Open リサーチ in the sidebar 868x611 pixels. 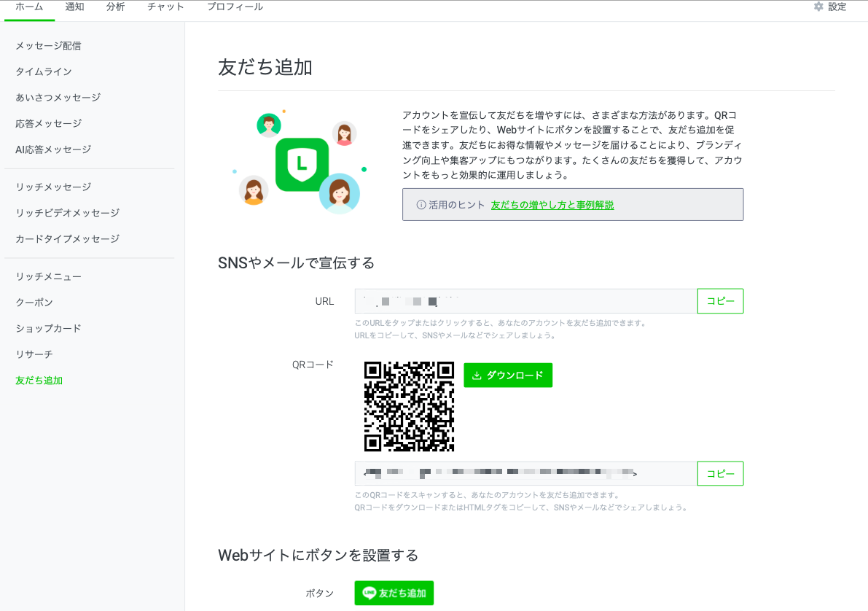(34, 354)
